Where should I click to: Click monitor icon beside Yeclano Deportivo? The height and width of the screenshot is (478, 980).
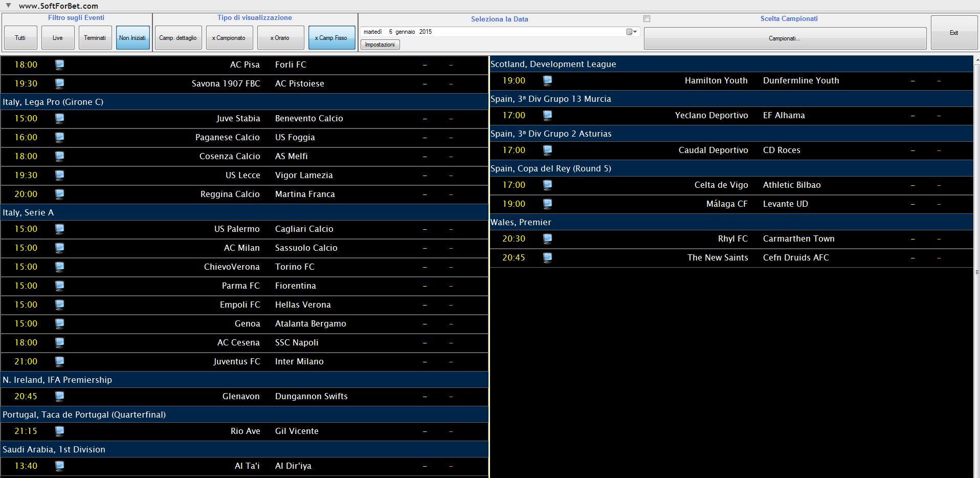pos(547,115)
